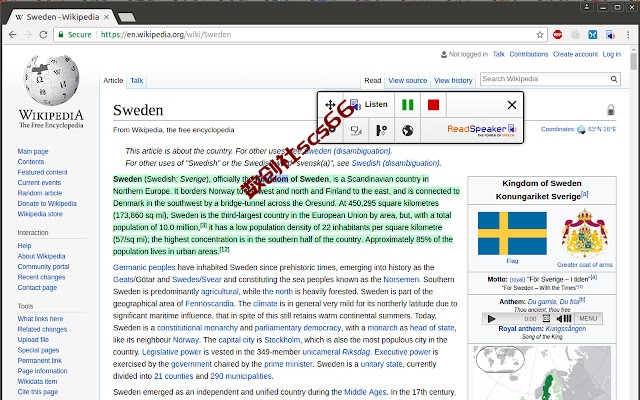640x400 pixels.
Task: Open ReadSpeaker reading settings icon with sliders
Action: (x=381, y=130)
